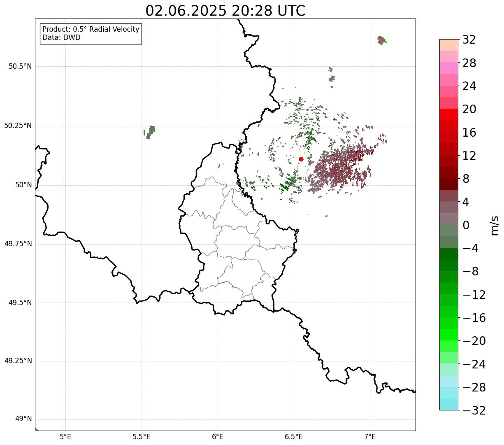
Task: Click the small echo cluster in top-right corner
Action: [382, 40]
